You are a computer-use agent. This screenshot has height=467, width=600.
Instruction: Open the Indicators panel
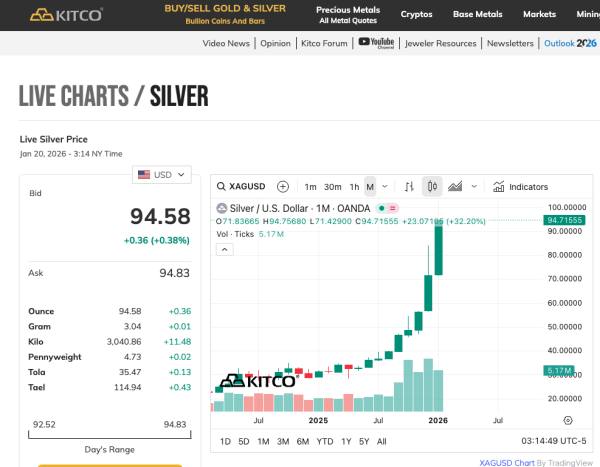[x=520, y=187]
